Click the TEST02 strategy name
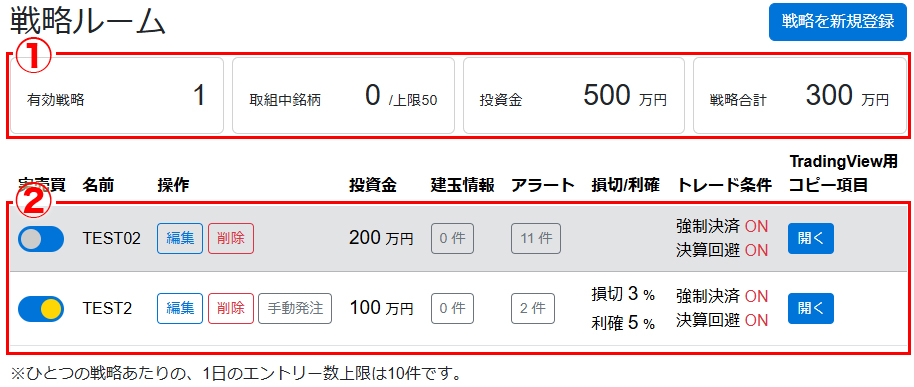 (111, 238)
